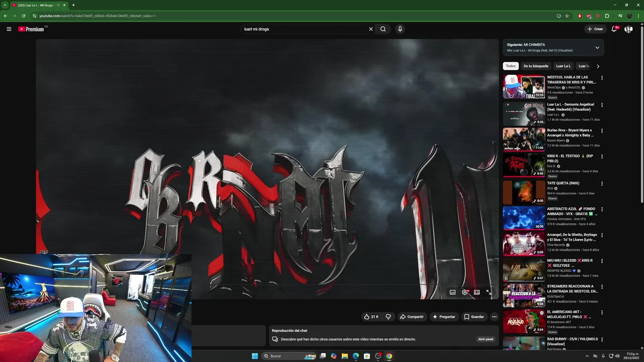Clear the search box with the X
The image size is (644, 362).
(x=371, y=29)
